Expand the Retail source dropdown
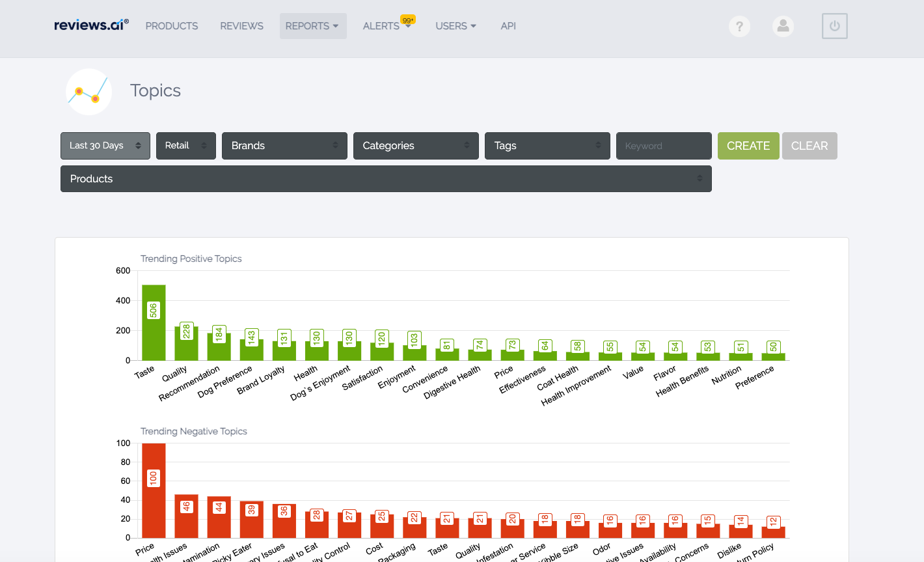The width and height of the screenshot is (924, 562). 186,146
